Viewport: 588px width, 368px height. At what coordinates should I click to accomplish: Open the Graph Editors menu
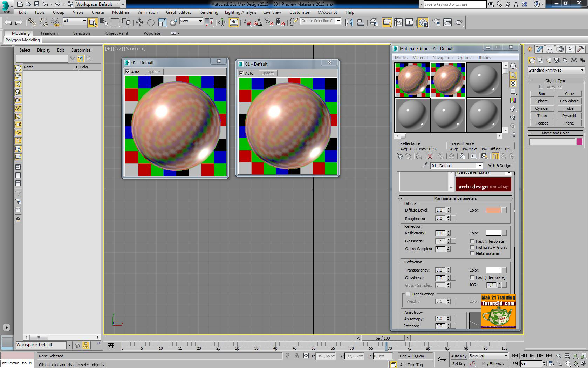(x=178, y=12)
